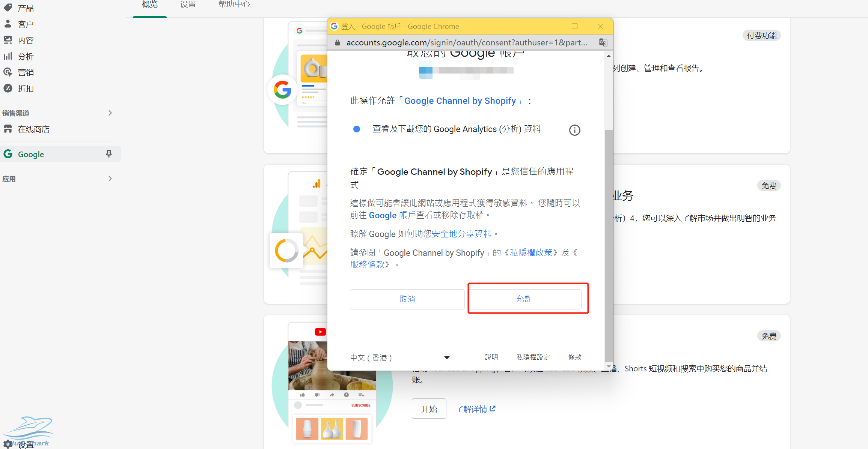The width and height of the screenshot is (868, 449).
Task: Click the lock icon in the popup address bar
Action: coord(337,42)
